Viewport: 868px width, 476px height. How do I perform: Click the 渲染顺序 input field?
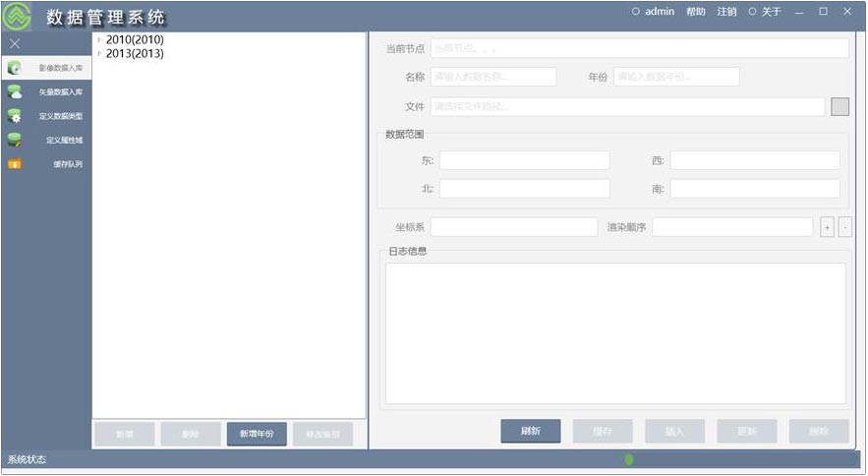pos(732,227)
